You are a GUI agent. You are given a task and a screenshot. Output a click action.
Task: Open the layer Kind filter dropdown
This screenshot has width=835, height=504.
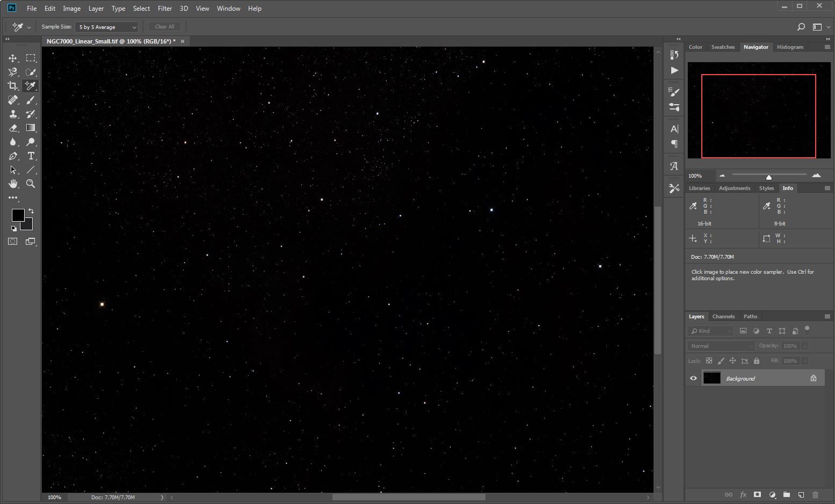[711, 331]
